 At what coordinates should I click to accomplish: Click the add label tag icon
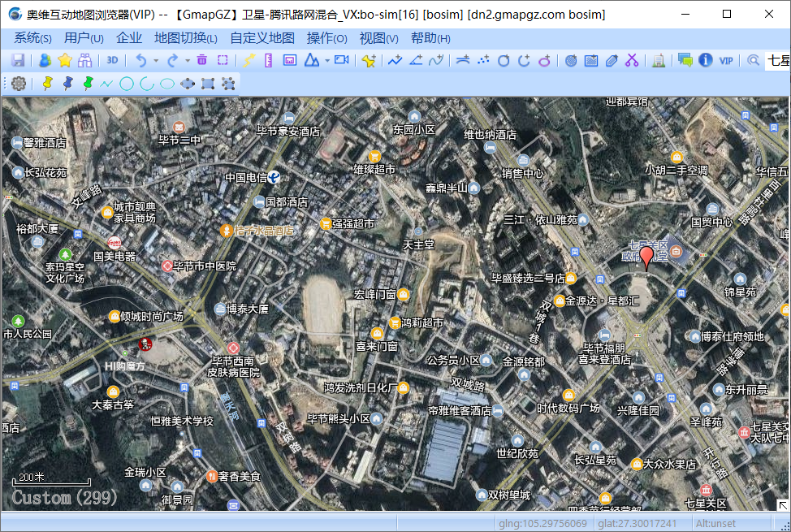(612, 61)
